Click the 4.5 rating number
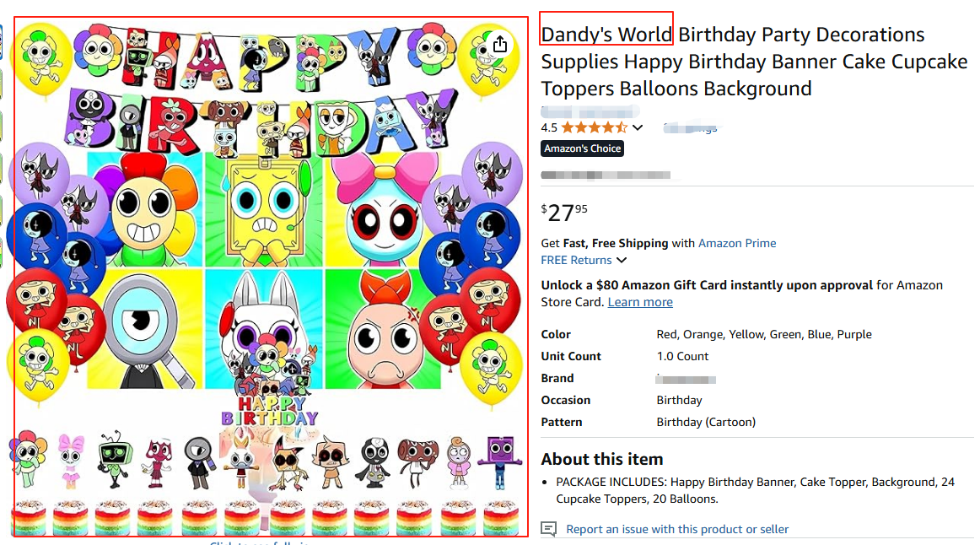The width and height of the screenshot is (980, 545). tap(549, 128)
